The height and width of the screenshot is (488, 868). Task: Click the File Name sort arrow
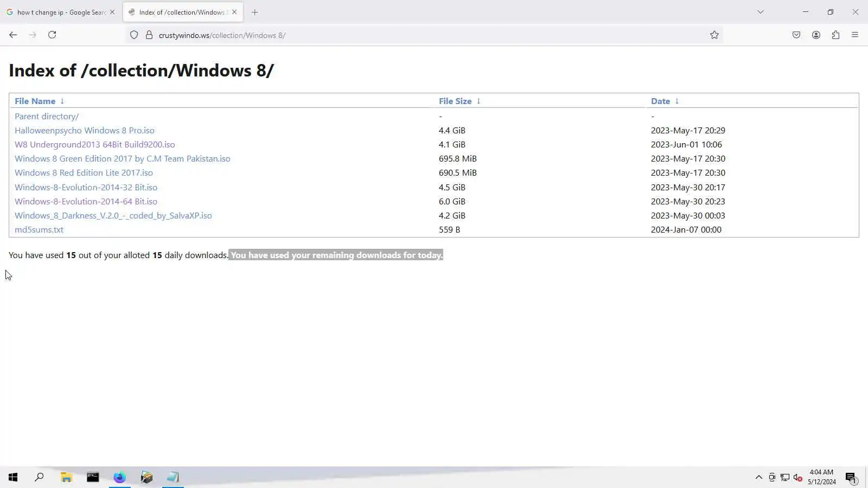click(62, 101)
